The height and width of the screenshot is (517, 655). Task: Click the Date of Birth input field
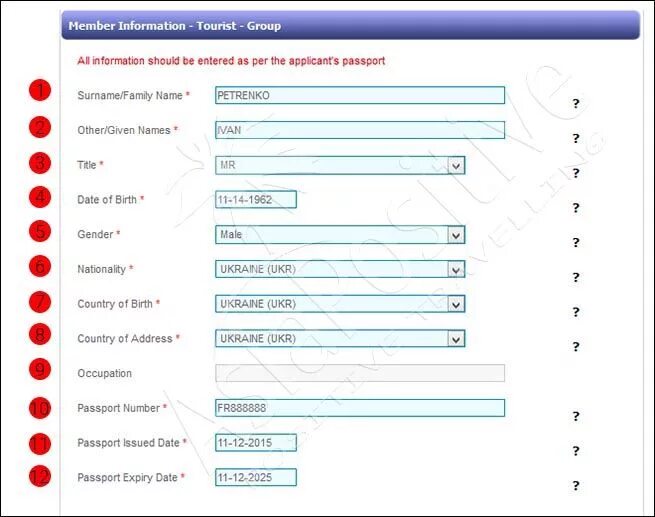pyautogui.click(x=256, y=200)
